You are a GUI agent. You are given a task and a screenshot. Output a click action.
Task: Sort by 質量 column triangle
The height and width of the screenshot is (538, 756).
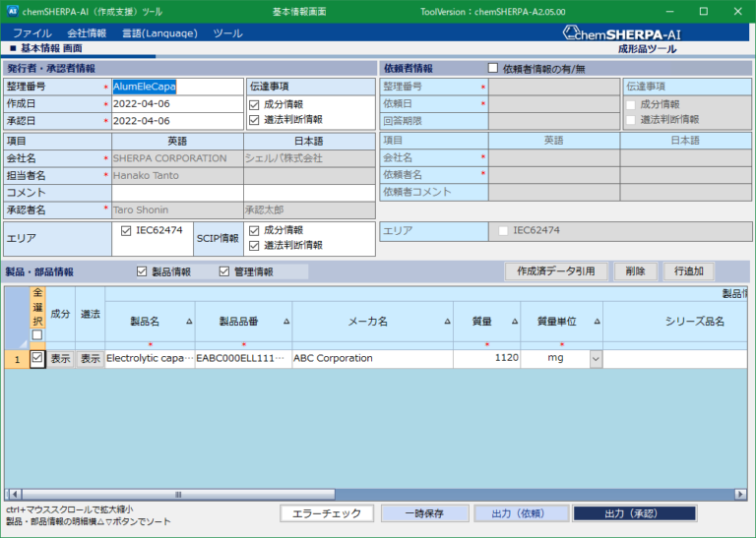515,322
